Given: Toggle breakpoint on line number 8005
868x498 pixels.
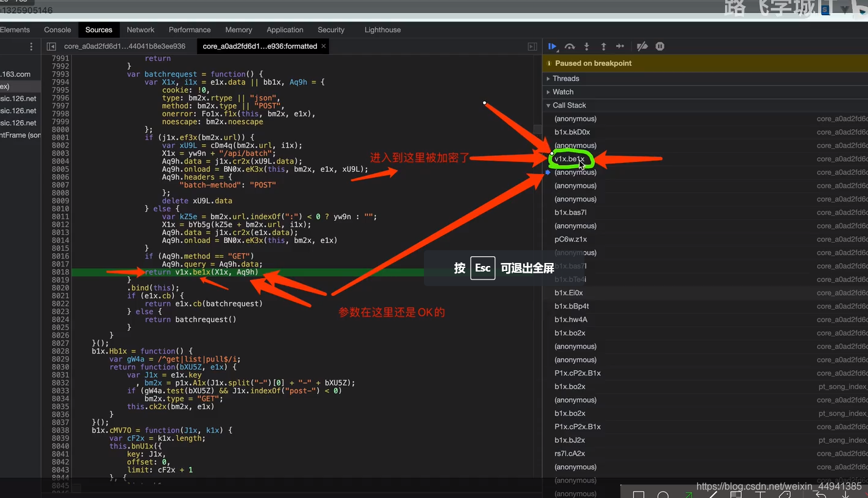Looking at the screenshot, I should click(x=60, y=169).
